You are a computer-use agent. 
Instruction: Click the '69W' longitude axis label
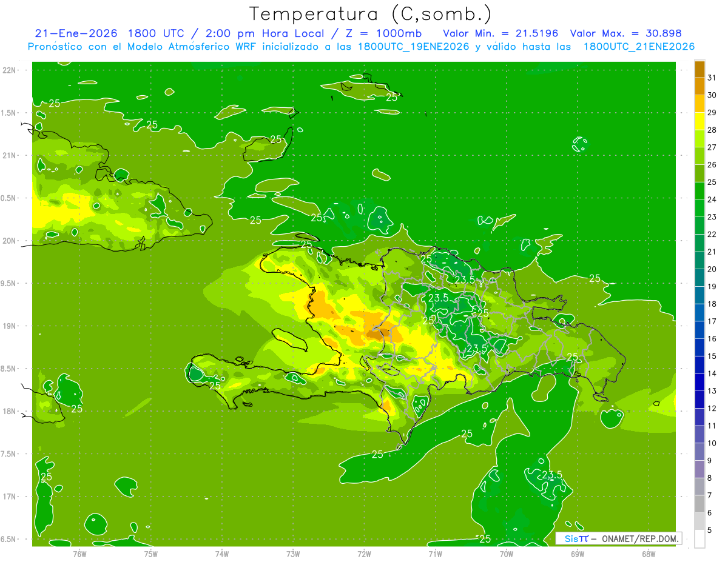pos(577,554)
